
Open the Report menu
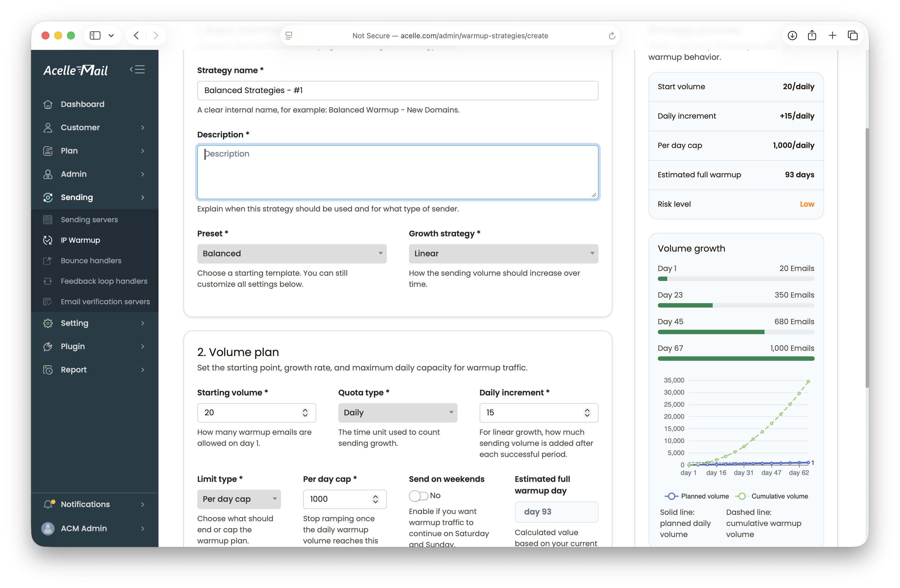tap(95, 370)
